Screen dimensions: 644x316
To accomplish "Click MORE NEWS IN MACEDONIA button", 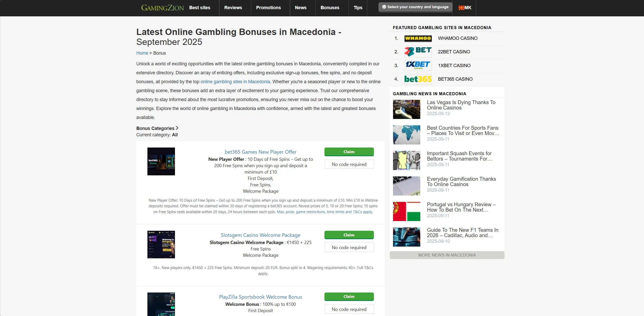I will click(x=447, y=255).
